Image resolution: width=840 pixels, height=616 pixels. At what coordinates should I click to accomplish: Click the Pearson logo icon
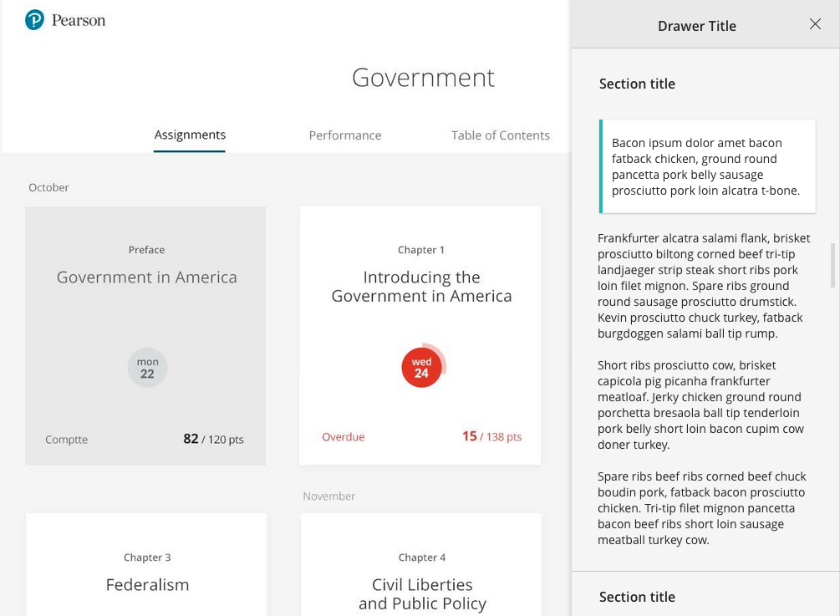click(34, 20)
